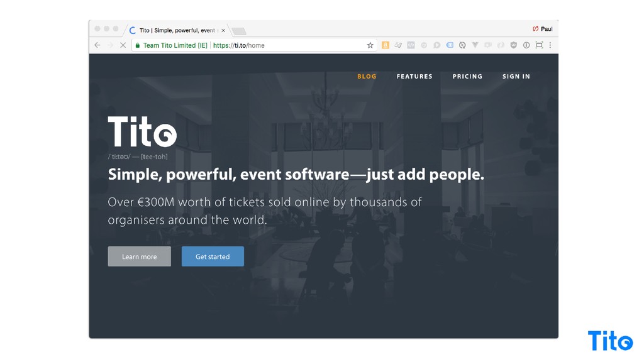Click the screen capture extension icon

(539, 45)
